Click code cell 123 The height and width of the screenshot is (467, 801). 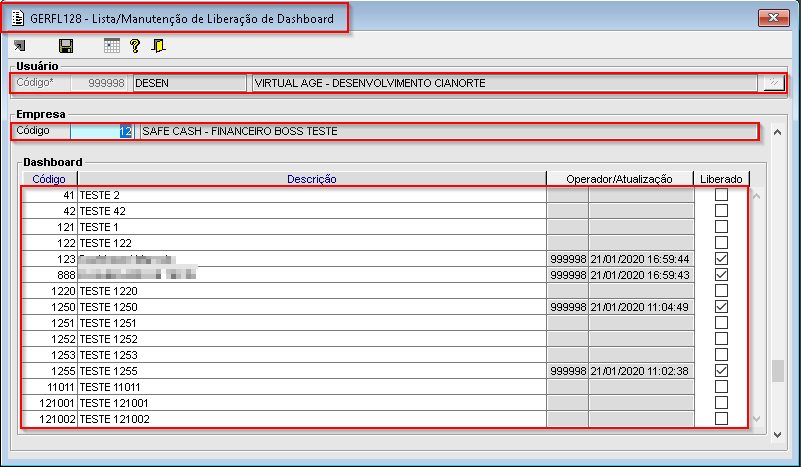[x=50, y=259]
